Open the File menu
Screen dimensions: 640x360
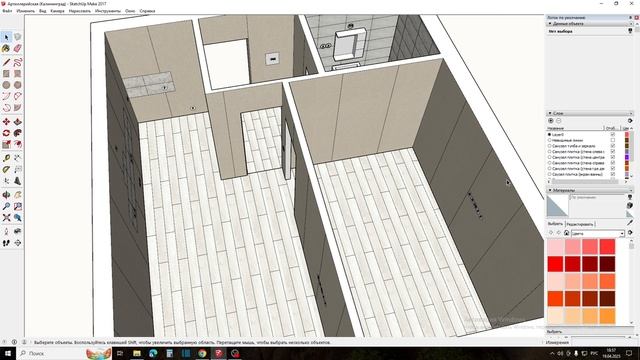pyautogui.click(x=7, y=11)
